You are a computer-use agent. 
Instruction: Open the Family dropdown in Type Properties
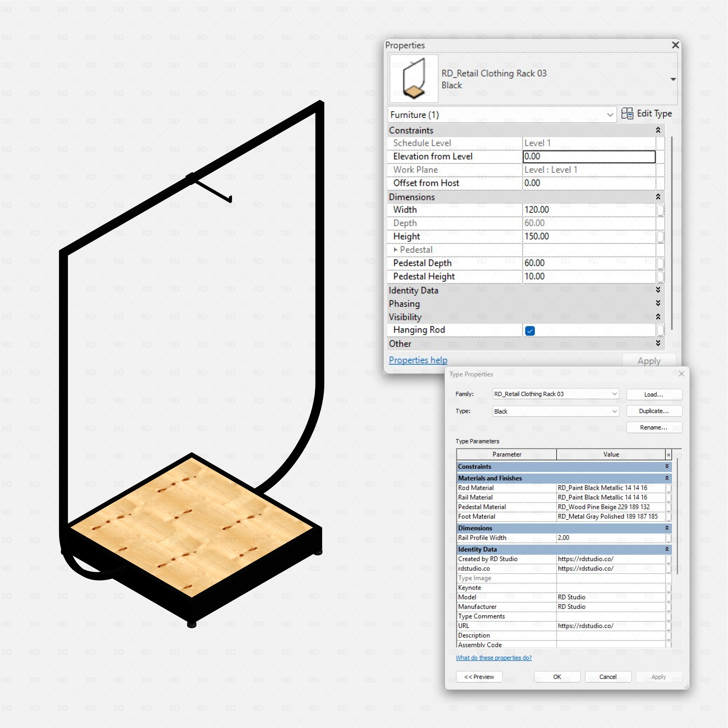[556, 394]
